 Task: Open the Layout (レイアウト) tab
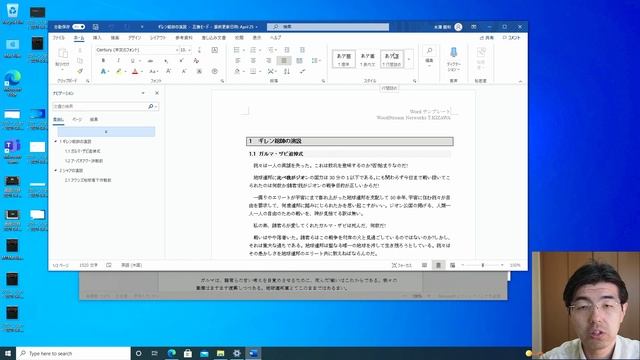[x=158, y=38]
